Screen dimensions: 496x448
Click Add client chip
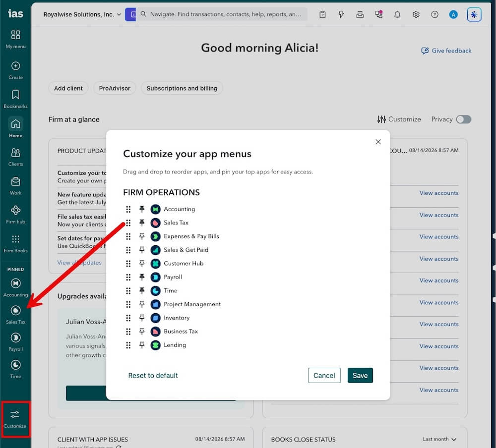pyautogui.click(x=68, y=88)
